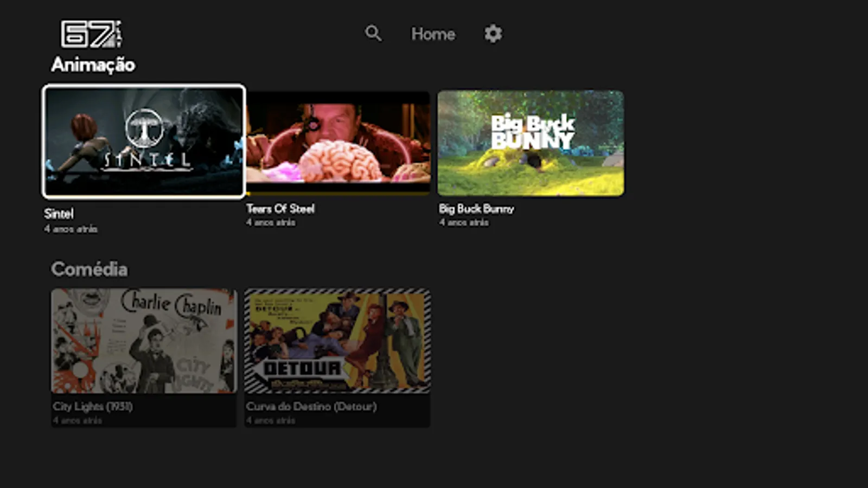
Task: Select the Animação category heading
Action: [93, 65]
